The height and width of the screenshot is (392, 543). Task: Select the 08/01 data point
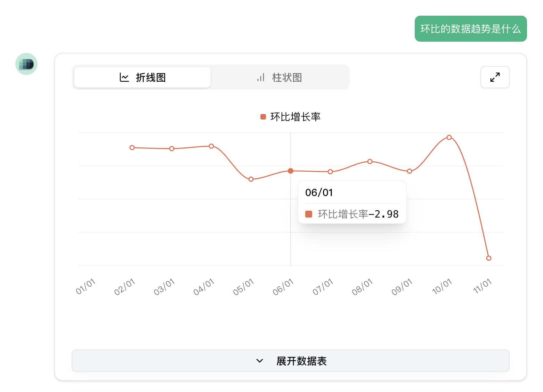pos(370,162)
